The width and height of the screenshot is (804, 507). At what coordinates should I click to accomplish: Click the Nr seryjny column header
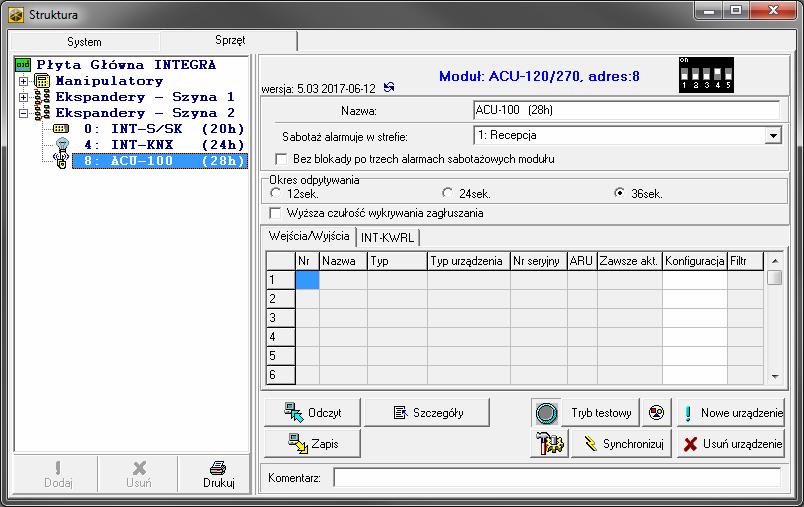pyautogui.click(x=539, y=261)
